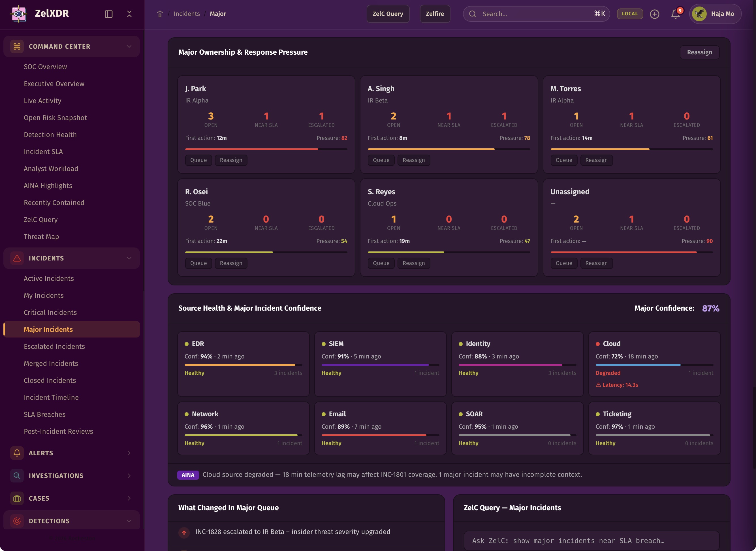Expand the Investigations section chevron

point(129,475)
